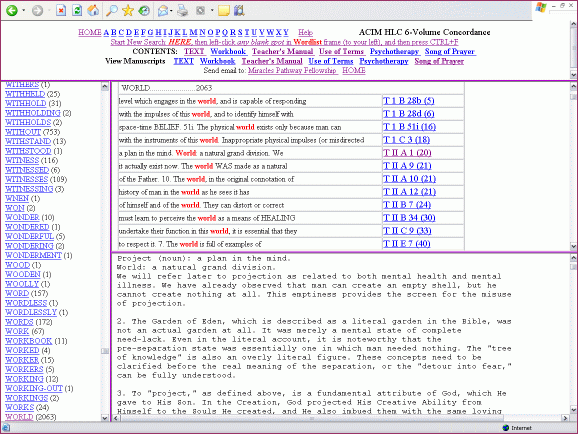Open History with the clock globe icon
Image resolution: width=578 pixels, height=434 pixels.
pos(144,11)
